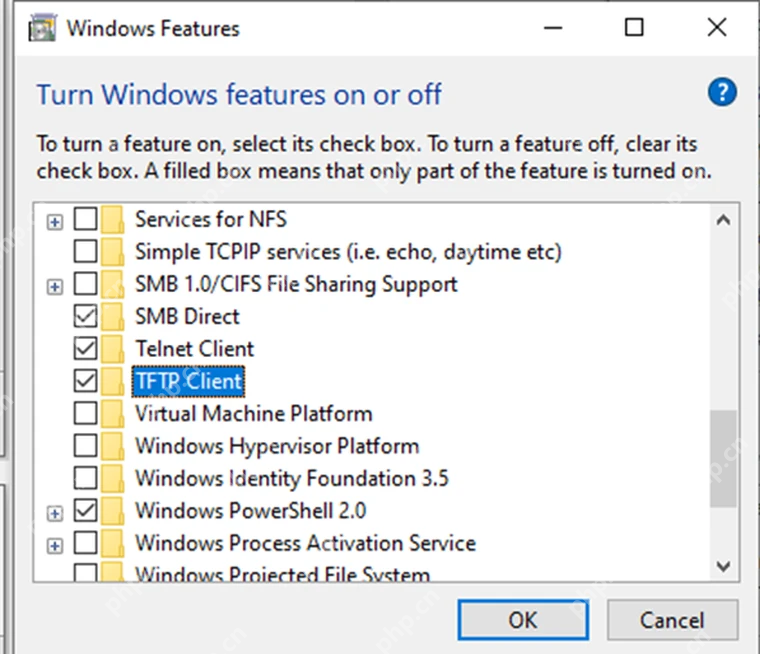
Task: Click the Cancel button
Action: pyautogui.click(x=672, y=620)
